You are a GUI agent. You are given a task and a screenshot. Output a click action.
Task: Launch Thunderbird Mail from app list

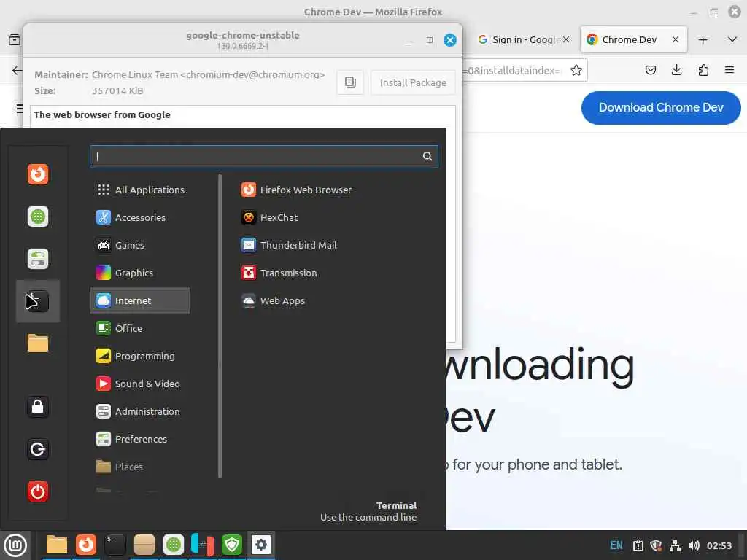click(x=289, y=245)
